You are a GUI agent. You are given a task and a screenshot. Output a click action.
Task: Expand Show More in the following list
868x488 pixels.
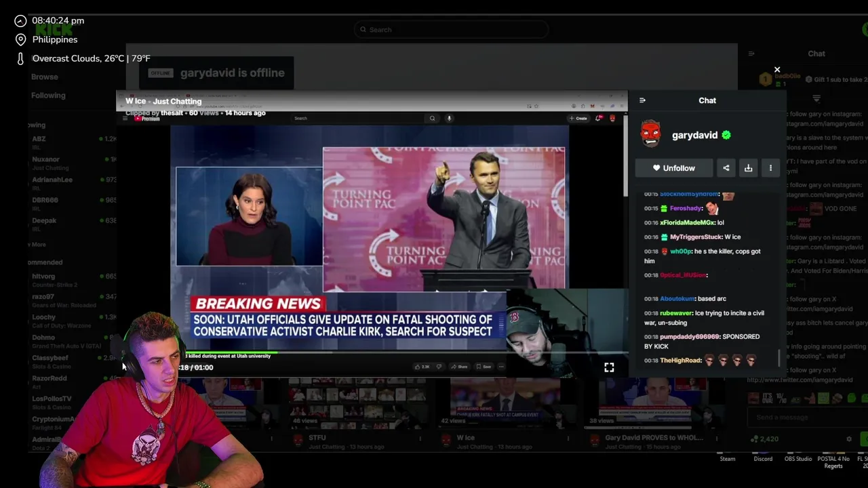[37, 244]
